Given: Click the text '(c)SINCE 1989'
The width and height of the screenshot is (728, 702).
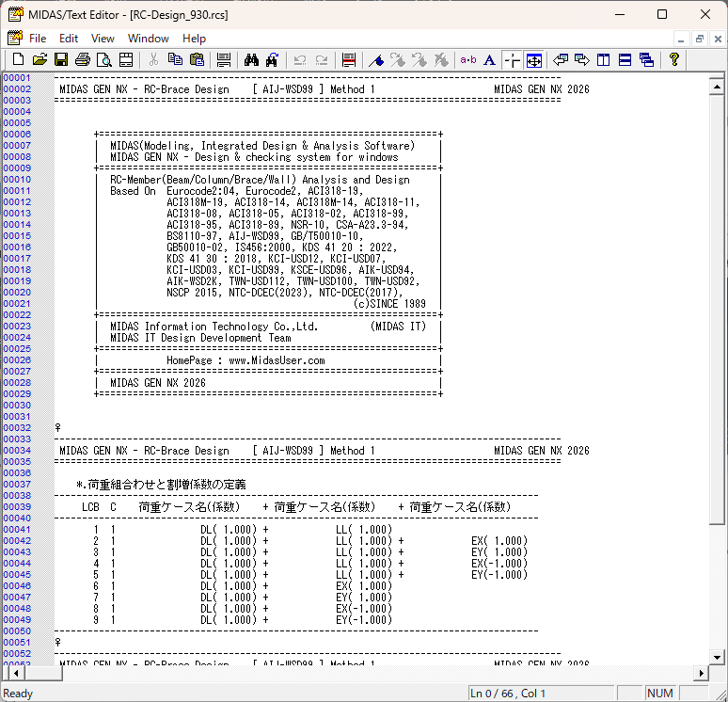Looking at the screenshot, I should 389,304.
